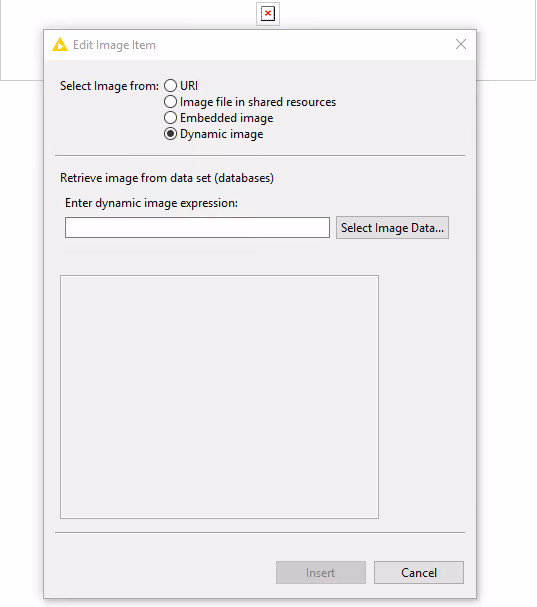The image size is (537, 607).
Task: Click the dynamic image expression text field
Action: (197, 227)
